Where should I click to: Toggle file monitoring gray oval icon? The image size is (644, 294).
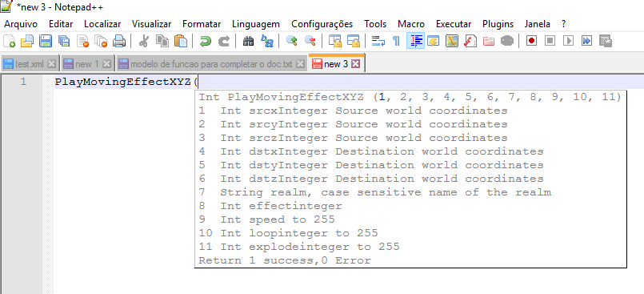tap(507, 41)
